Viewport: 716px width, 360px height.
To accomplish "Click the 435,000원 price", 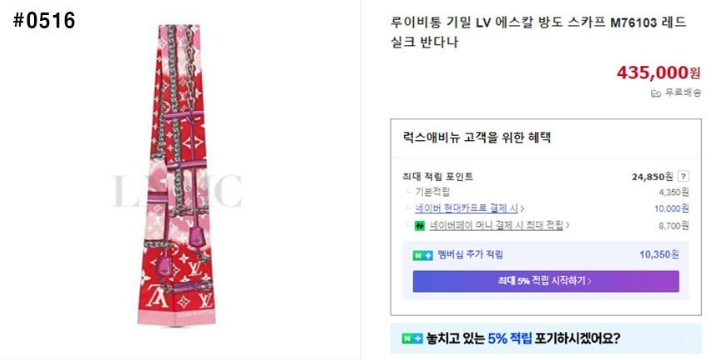I will pyautogui.click(x=658, y=73).
